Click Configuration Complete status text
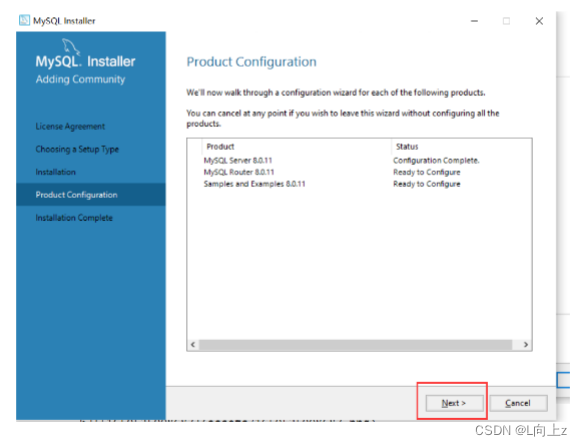582x446 pixels. click(436, 160)
